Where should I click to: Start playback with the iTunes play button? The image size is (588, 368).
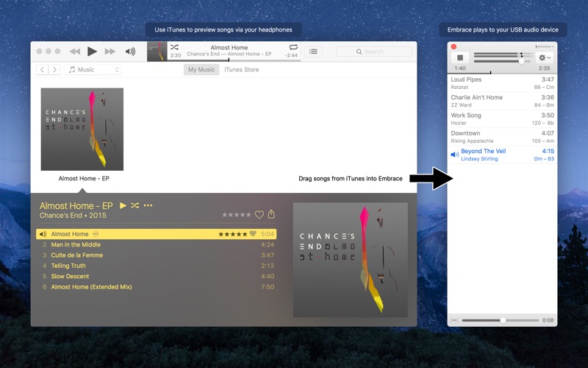[x=92, y=52]
